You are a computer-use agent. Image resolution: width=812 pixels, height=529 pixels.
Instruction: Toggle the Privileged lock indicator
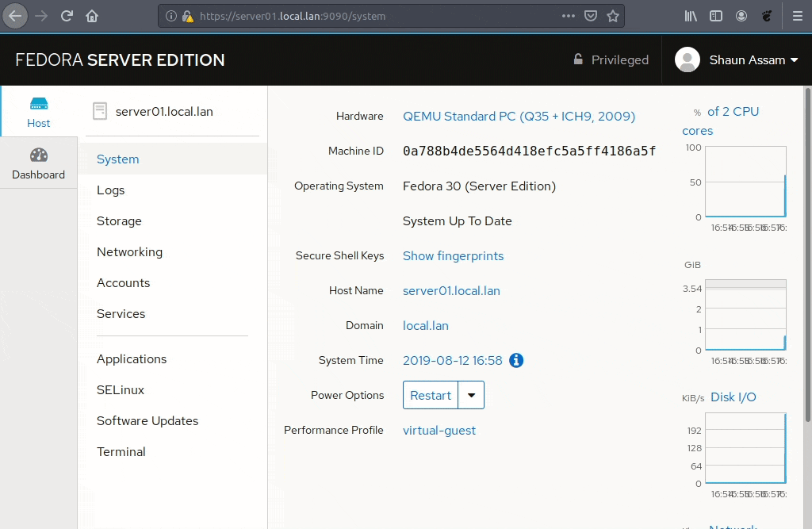click(611, 59)
